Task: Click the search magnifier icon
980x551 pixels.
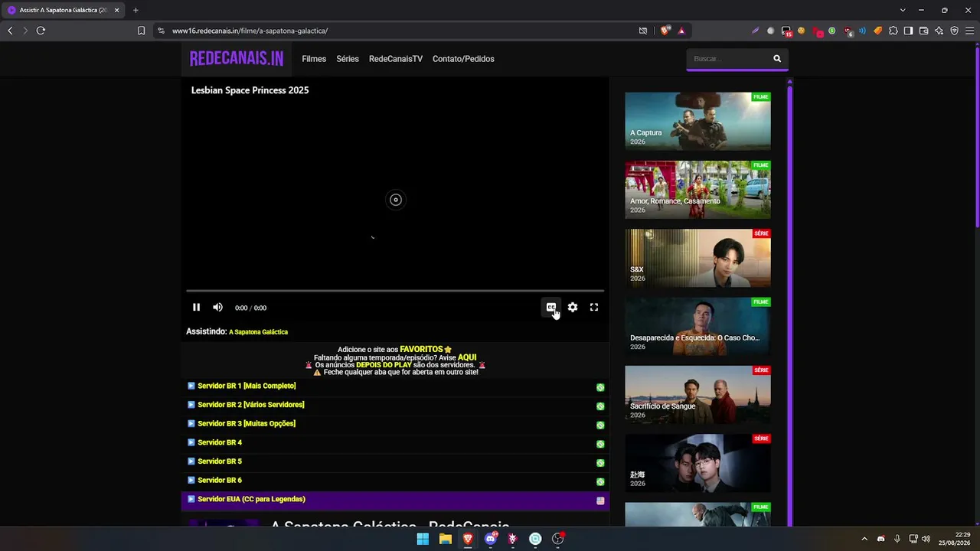Action: (x=777, y=59)
